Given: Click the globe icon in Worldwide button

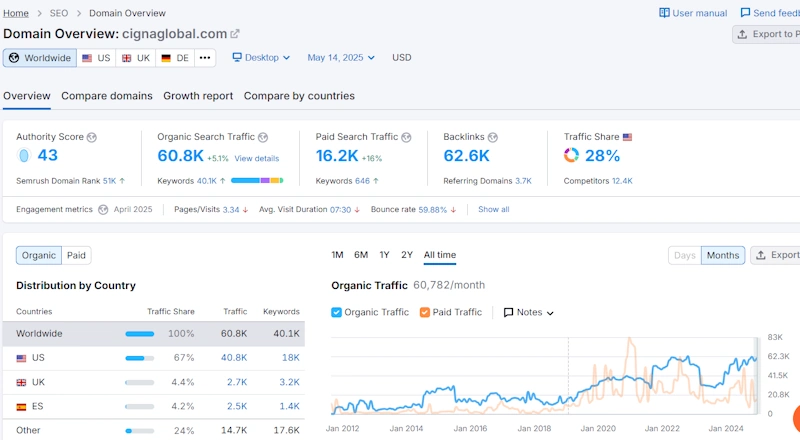Looking at the screenshot, I should 14,58.
